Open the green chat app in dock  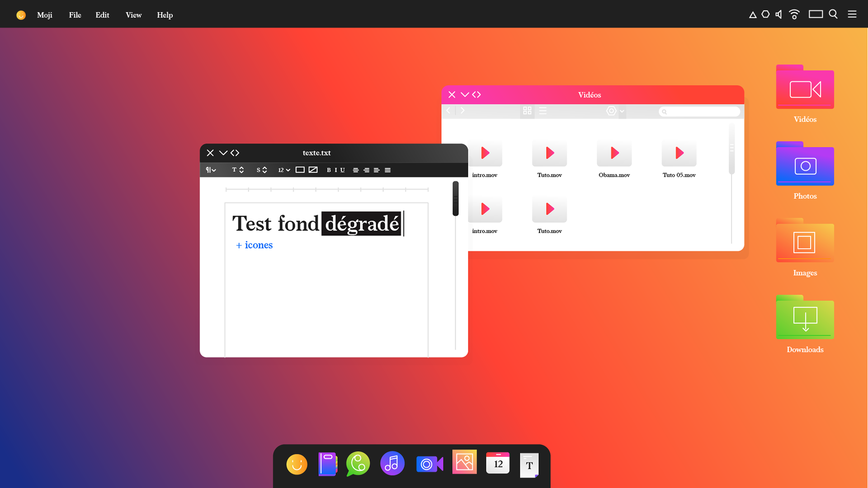pyautogui.click(x=358, y=464)
